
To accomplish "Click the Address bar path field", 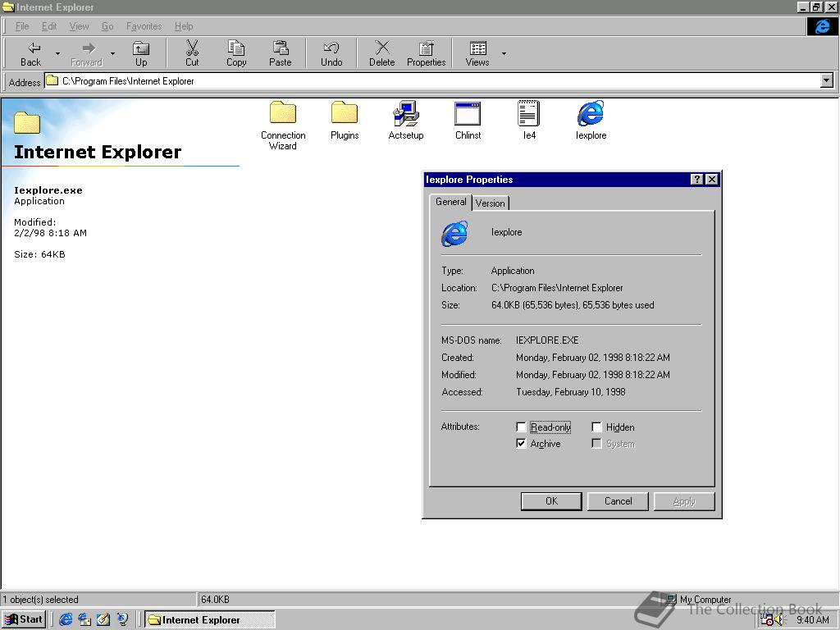I will coord(432,81).
